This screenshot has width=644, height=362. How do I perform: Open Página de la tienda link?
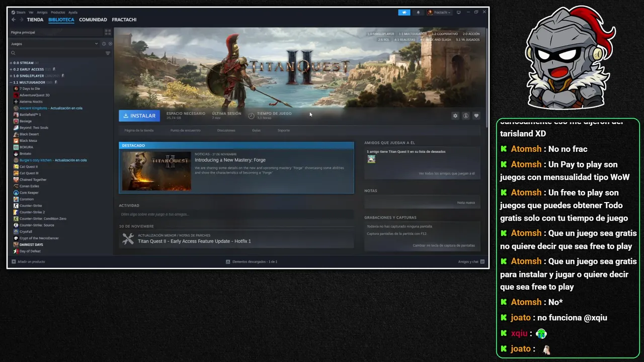(x=139, y=130)
